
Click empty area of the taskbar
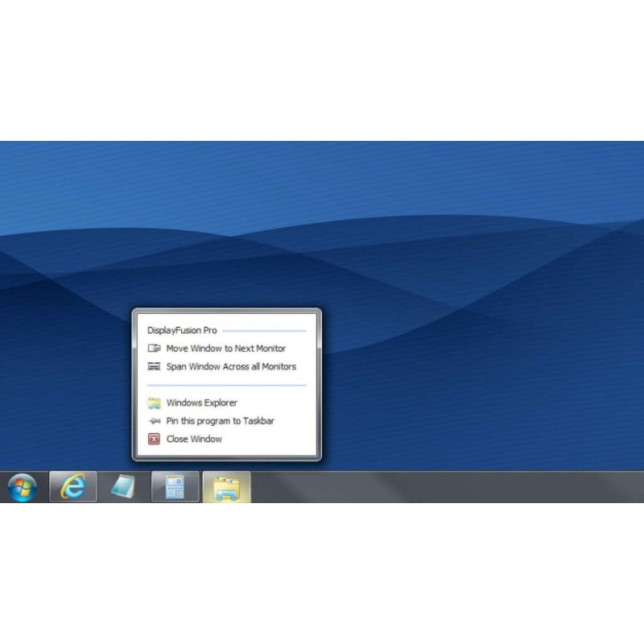[x=443, y=487]
